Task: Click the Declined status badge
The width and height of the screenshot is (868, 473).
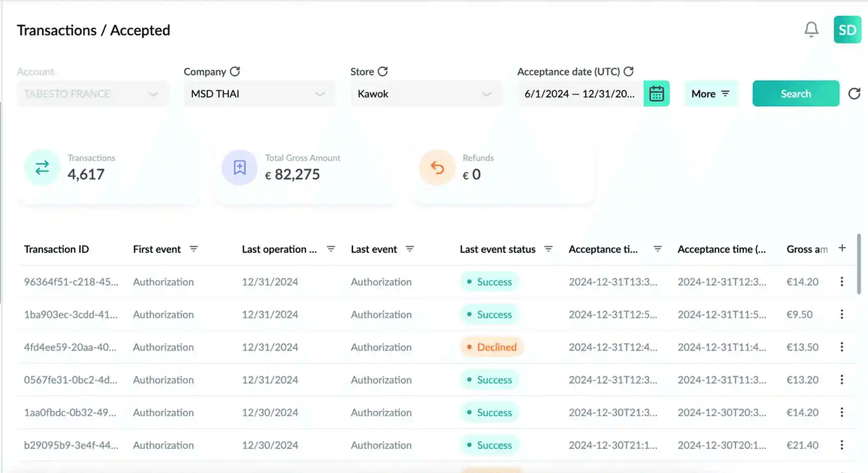Action: tap(492, 347)
